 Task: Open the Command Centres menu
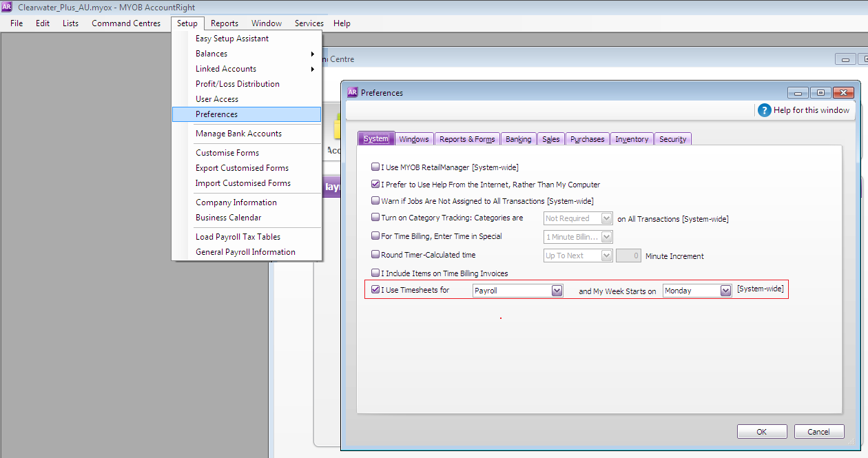126,23
